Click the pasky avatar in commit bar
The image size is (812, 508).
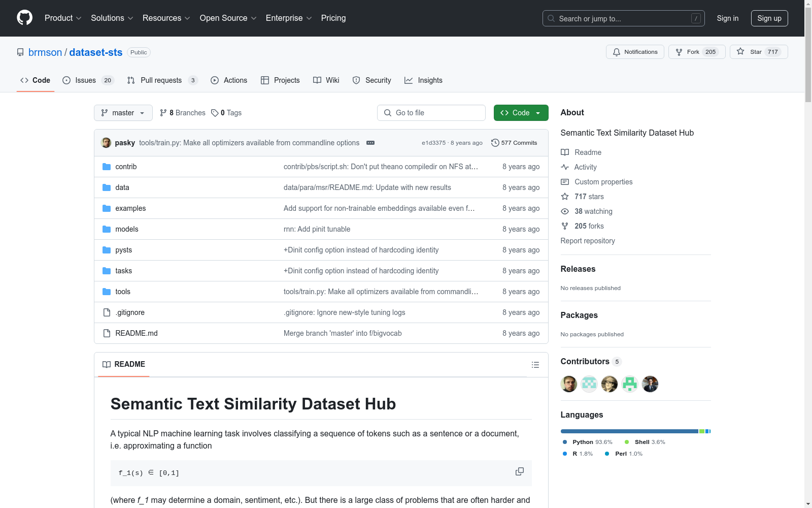106,143
